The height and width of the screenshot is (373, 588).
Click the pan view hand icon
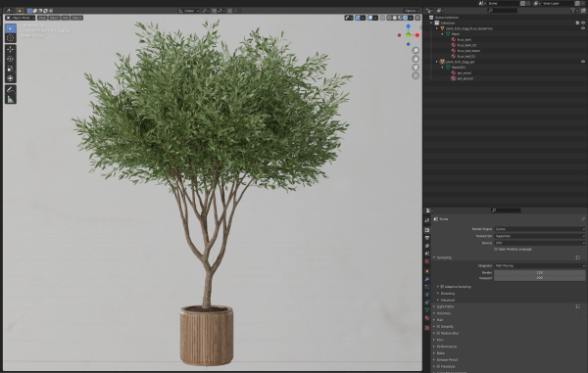[x=416, y=59]
